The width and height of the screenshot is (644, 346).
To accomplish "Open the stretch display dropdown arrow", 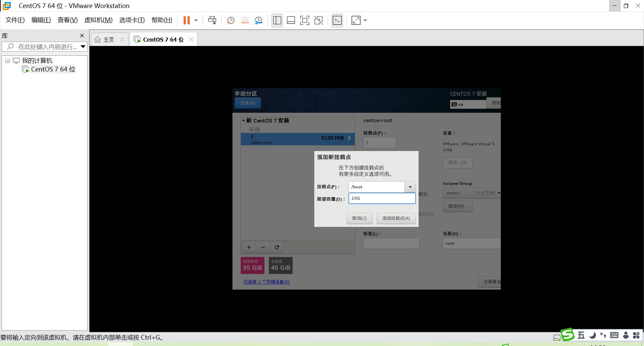I will pyautogui.click(x=365, y=20).
